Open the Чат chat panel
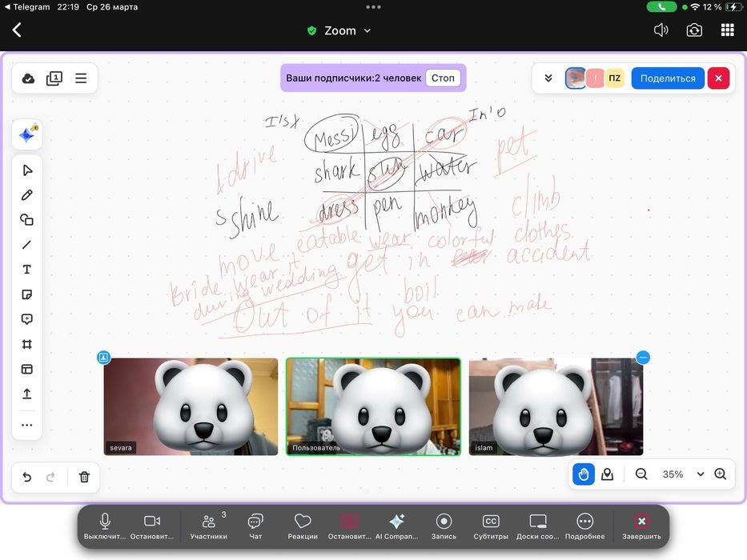The width and height of the screenshot is (747, 560). [x=255, y=526]
